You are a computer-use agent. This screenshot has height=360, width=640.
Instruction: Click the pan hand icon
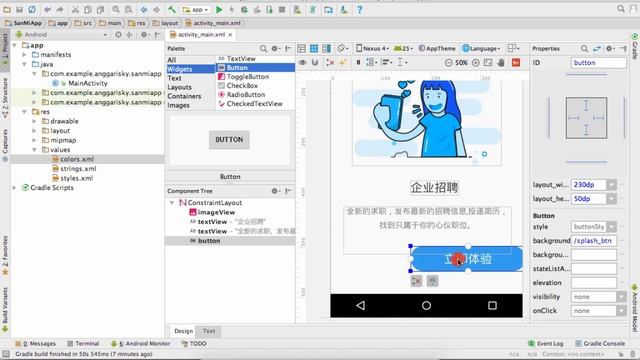tap(501, 62)
